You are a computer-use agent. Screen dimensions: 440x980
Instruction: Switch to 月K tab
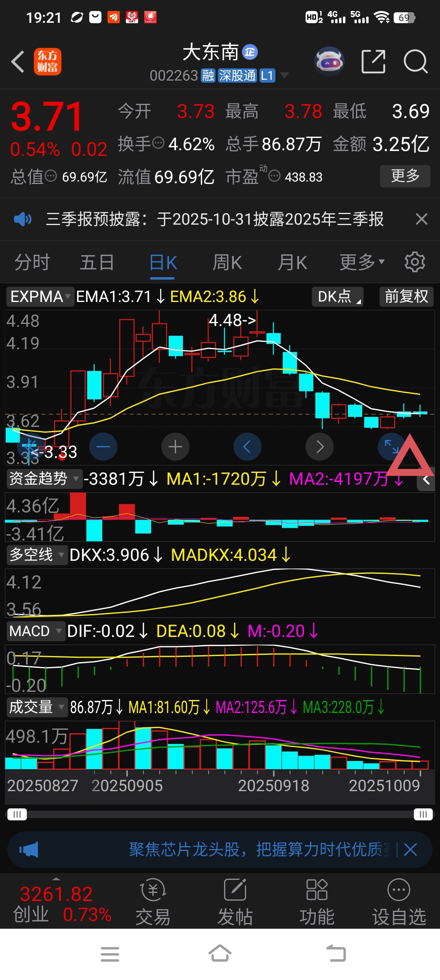point(292,262)
